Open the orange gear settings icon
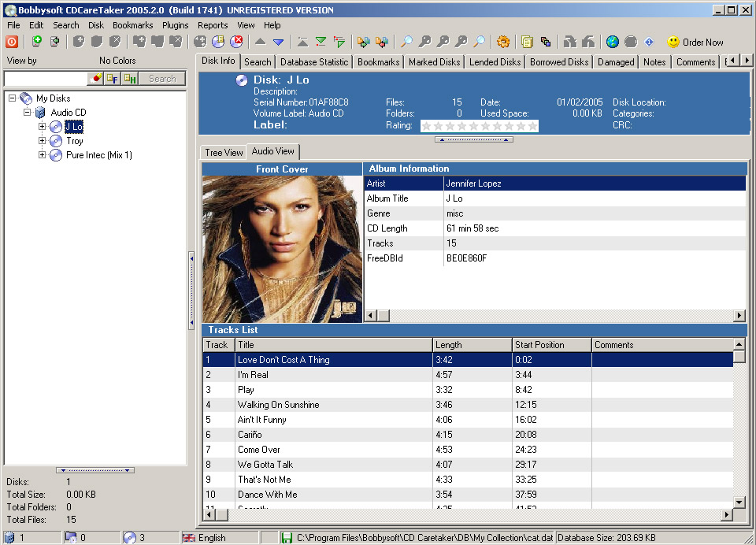756x545 pixels. tap(503, 42)
